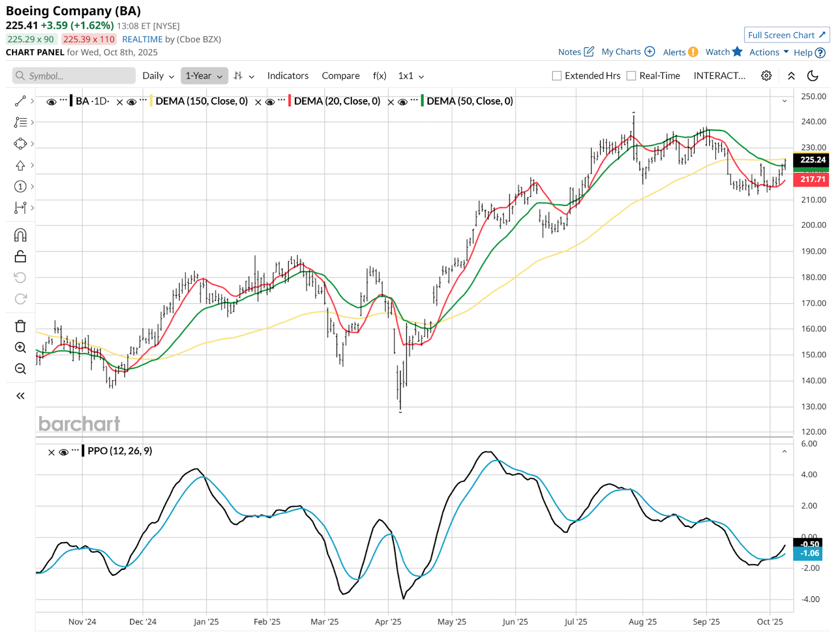This screenshot has height=632, width=840.
Task: Click the zoom out magnifier icon
Action: point(20,369)
